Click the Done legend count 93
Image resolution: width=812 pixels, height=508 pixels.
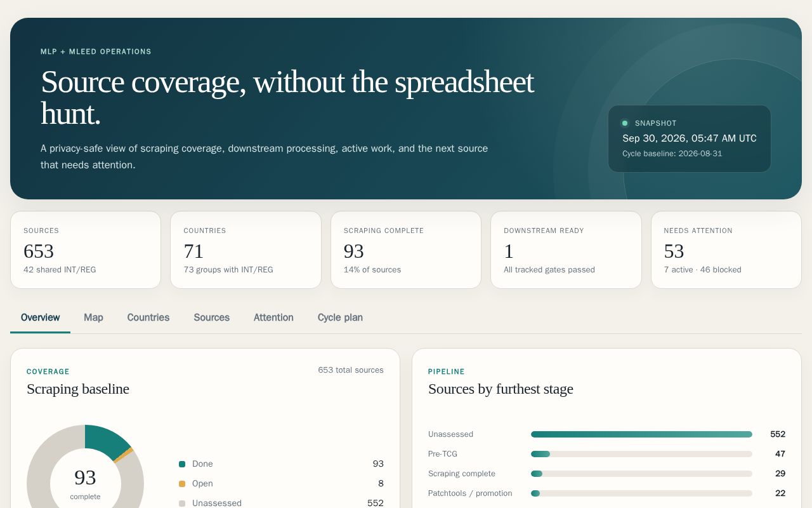378,464
